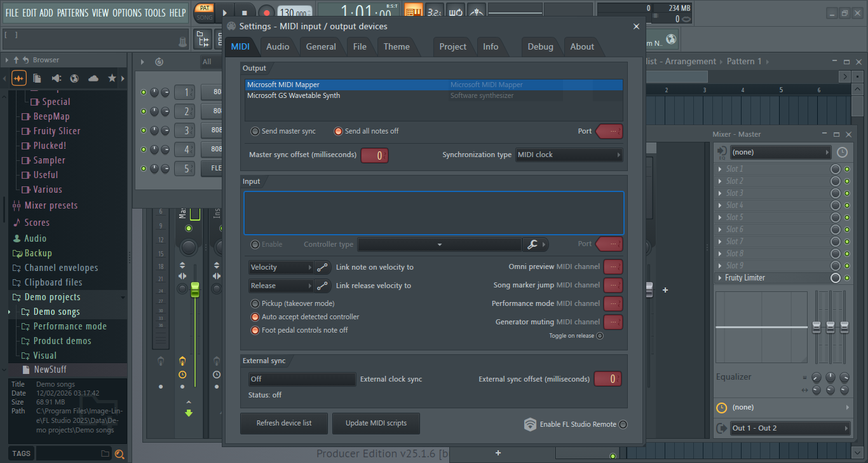Click the search magnifier icon near TAGS
Viewport: 868px width, 463px height.
(x=119, y=453)
